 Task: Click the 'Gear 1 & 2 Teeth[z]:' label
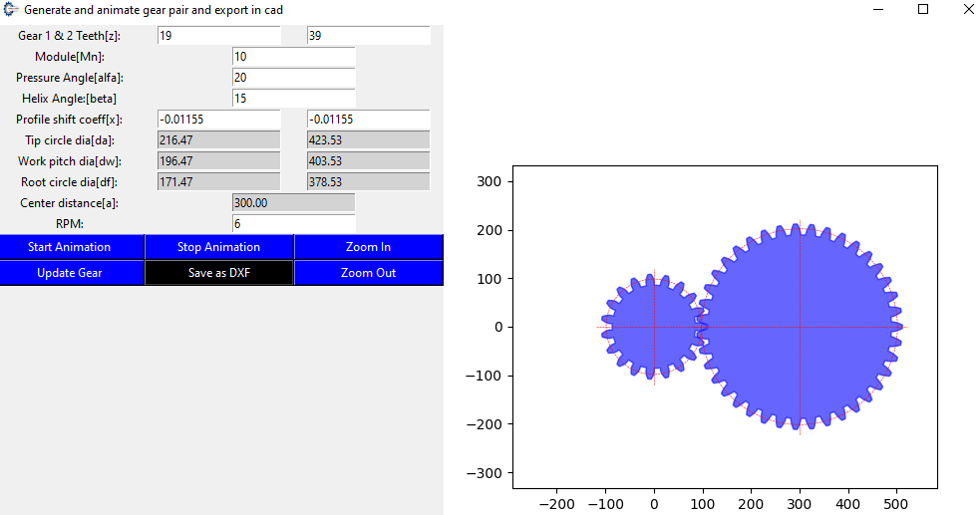(x=70, y=36)
